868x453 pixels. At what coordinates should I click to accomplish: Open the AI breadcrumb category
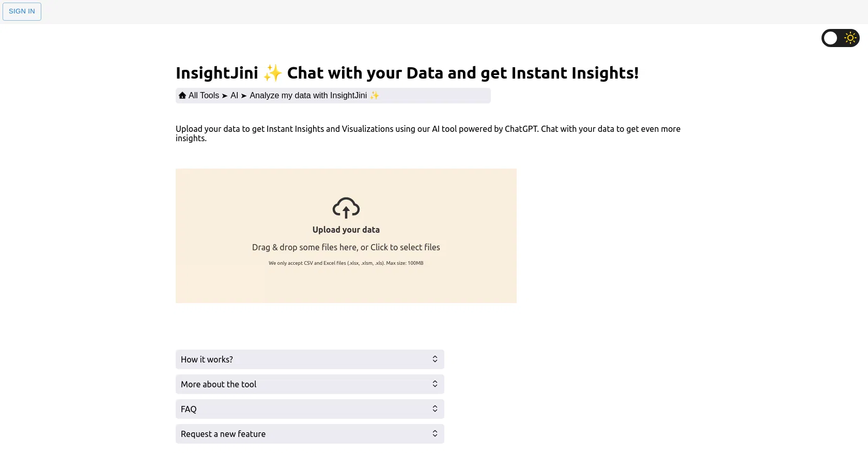(235, 95)
